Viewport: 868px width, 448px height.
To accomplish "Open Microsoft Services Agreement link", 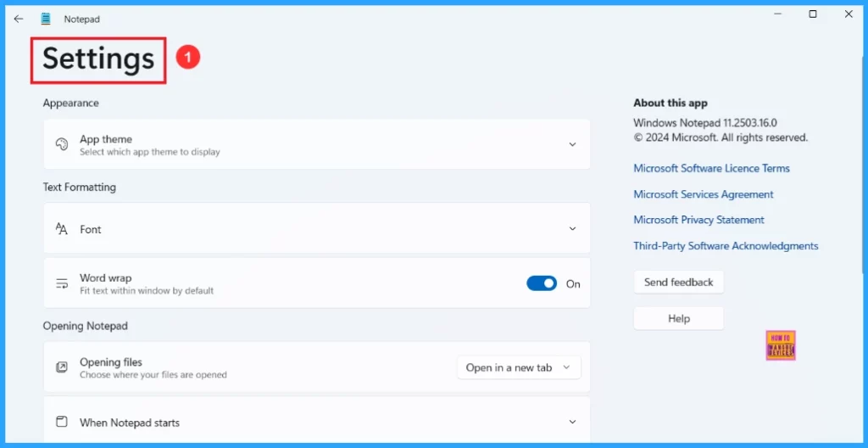I will [x=703, y=194].
